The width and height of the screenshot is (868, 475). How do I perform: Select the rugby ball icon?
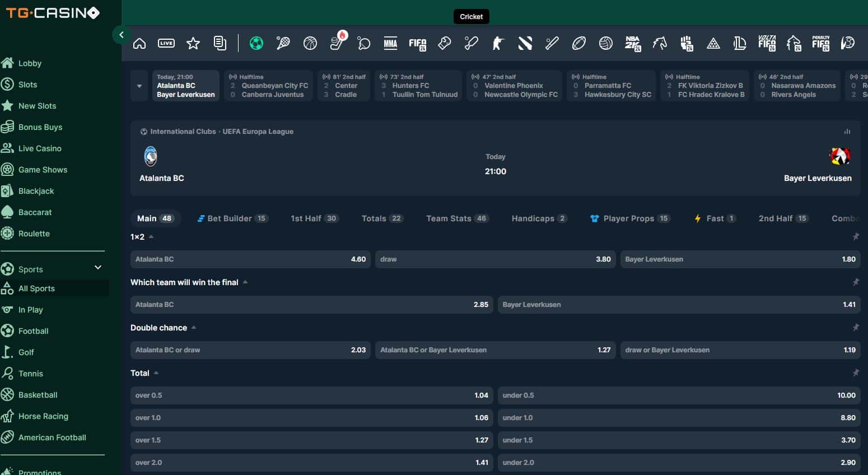(579, 43)
